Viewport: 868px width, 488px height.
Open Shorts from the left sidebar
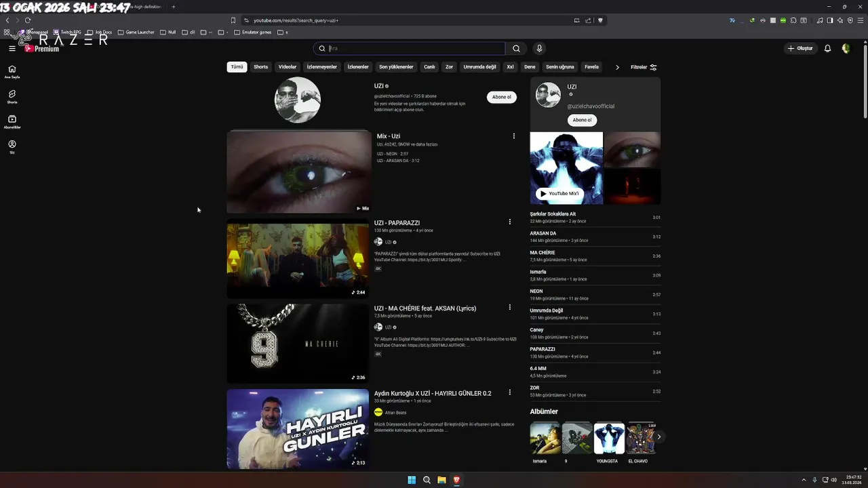pos(12,96)
